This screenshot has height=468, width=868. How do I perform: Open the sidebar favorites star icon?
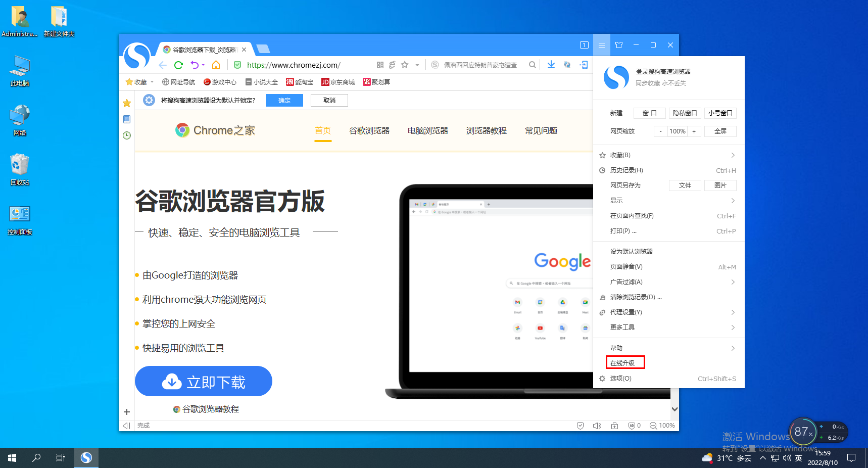tap(127, 103)
